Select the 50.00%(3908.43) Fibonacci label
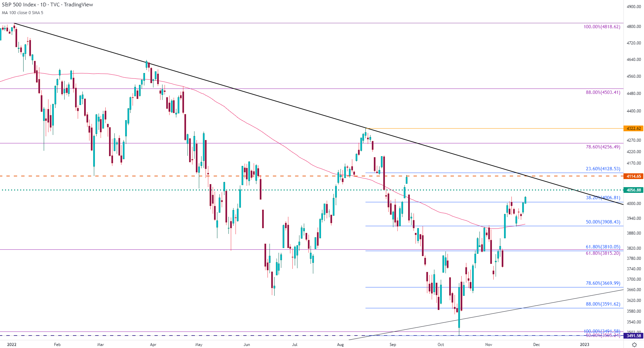 coord(603,222)
